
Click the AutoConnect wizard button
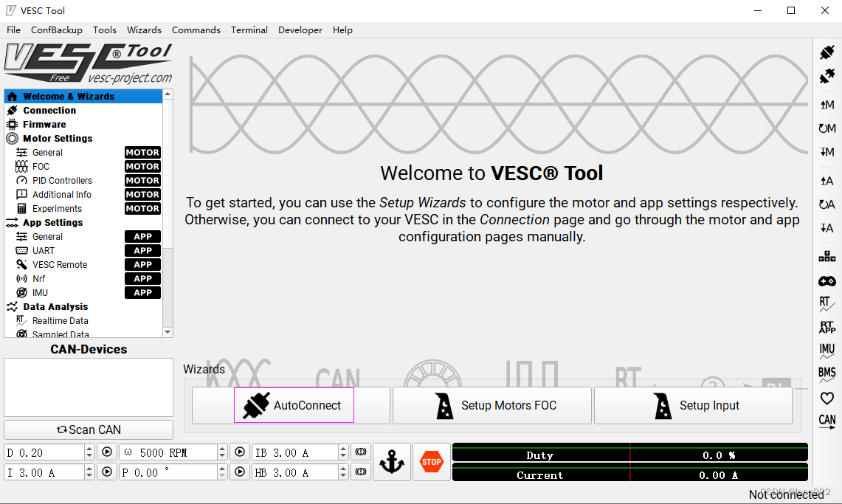(291, 405)
